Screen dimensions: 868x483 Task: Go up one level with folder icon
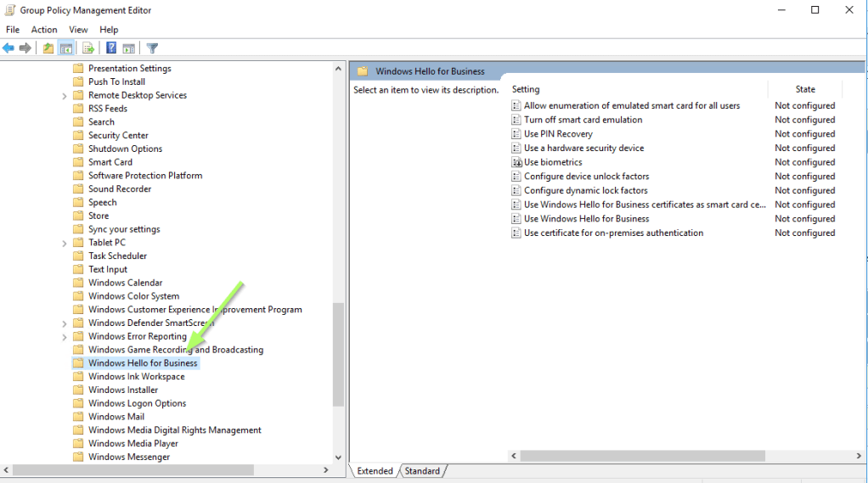[48, 48]
